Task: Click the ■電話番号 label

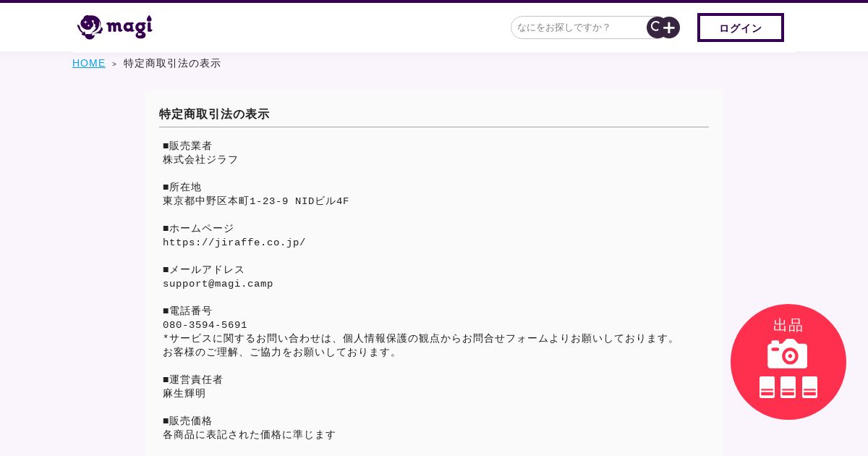Action: pyautogui.click(x=187, y=311)
